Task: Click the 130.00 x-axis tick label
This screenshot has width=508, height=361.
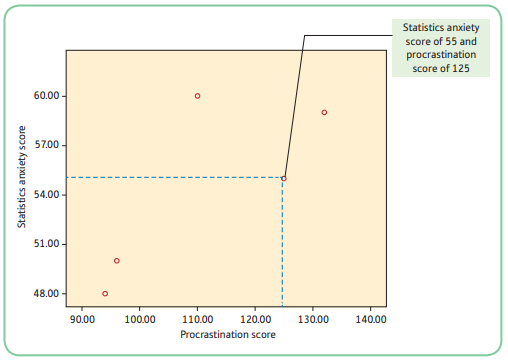Action: click(313, 319)
